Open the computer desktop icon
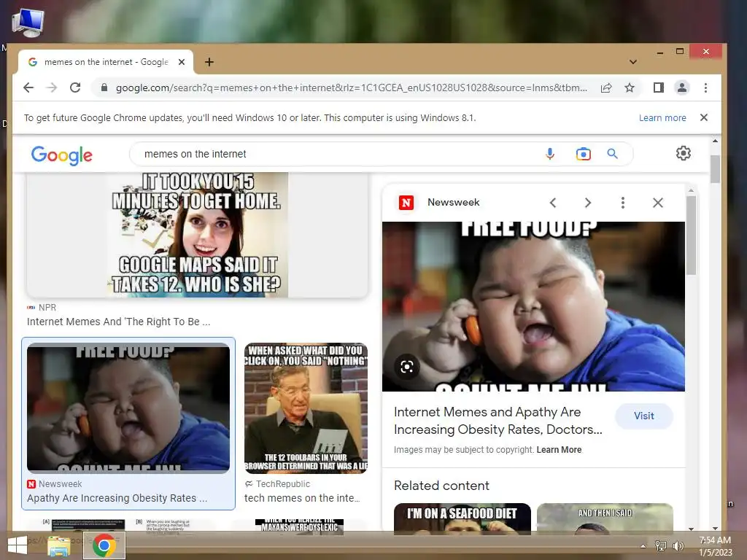This screenshot has width=747, height=560. coord(28,23)
